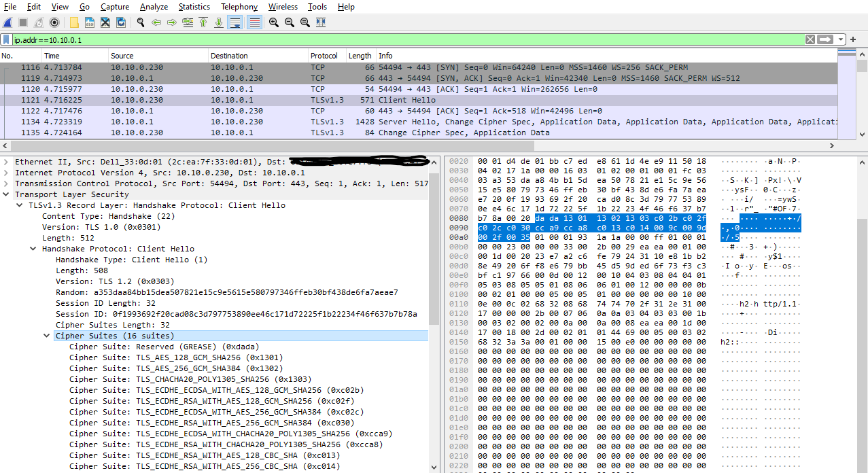
Task: Open the Statistics menu
Action: [194, 6]
